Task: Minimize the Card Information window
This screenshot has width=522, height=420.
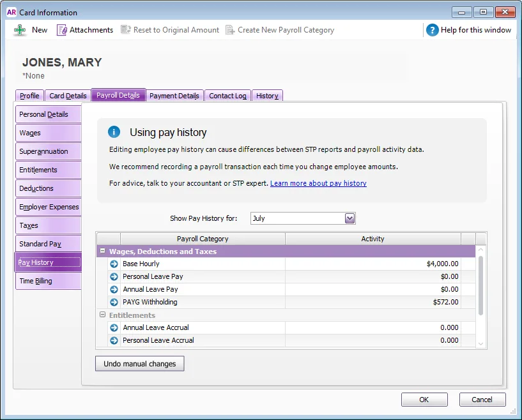Action: click(462, 12)
